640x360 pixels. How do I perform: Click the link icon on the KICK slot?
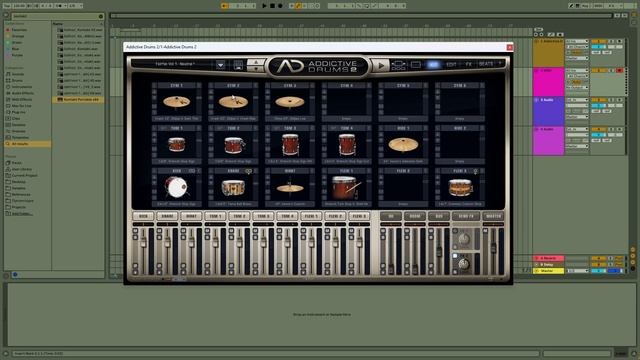coord(191,171)
